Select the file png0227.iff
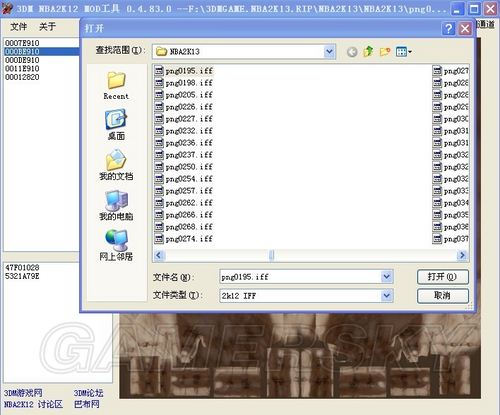The image size is (500, 415). (184, 119)
